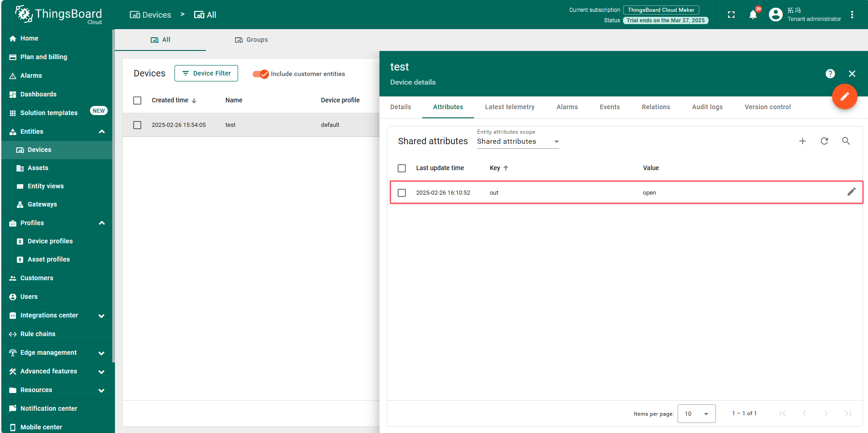Open the Groups tab
This screenshot has width=868, height=433.
tap(251, 40)
